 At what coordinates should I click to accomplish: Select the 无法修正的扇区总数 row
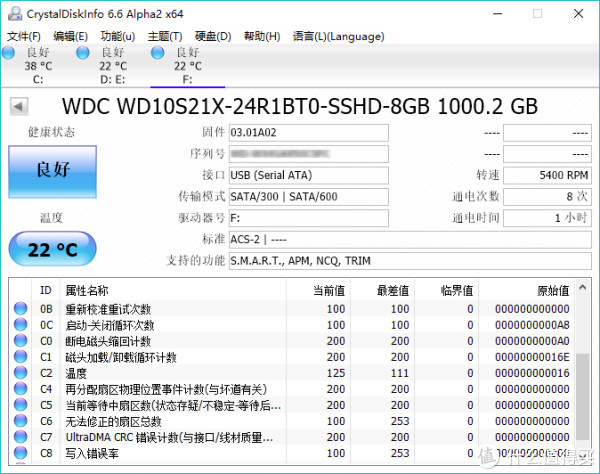[292, 421]
